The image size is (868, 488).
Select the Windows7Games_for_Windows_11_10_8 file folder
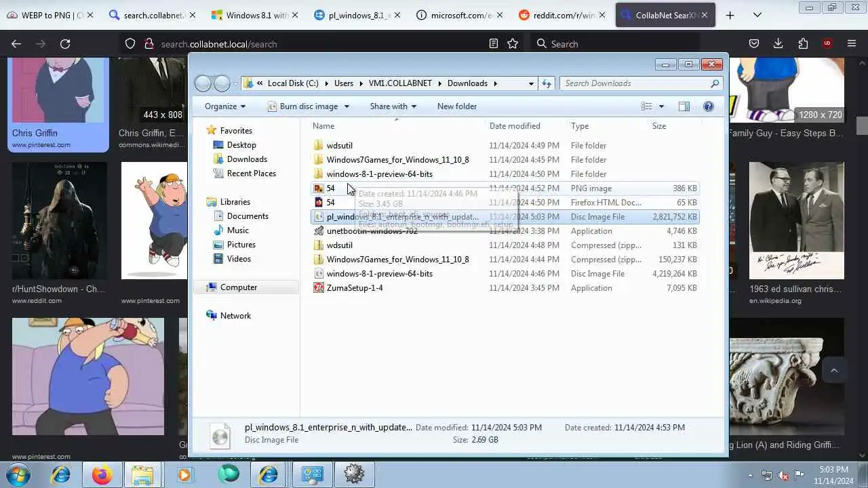(505, 160)
